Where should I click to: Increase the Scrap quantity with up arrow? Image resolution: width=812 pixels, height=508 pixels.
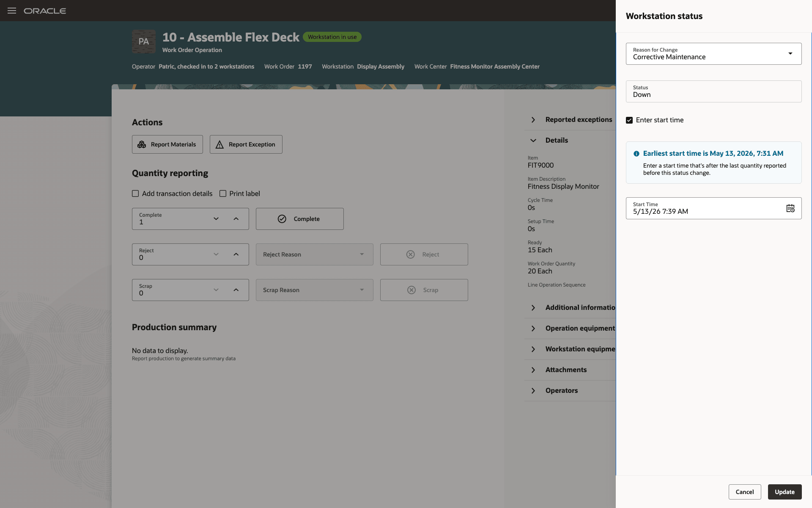(236, 290)
